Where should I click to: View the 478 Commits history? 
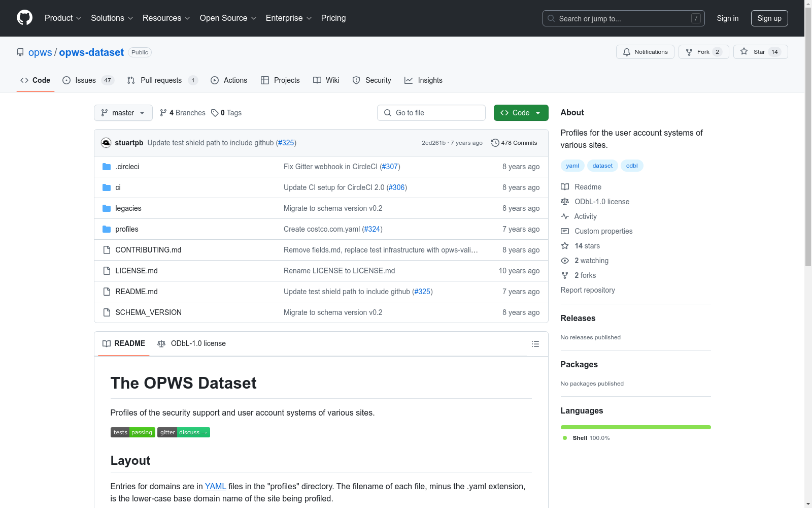point(514,143)
